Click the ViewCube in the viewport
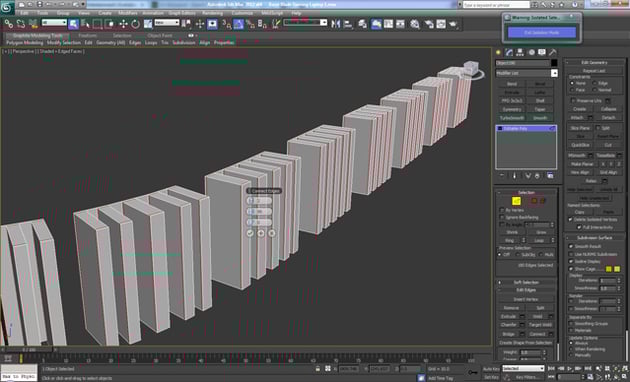The width and height of the screenshot is (630, 382). 471,69
